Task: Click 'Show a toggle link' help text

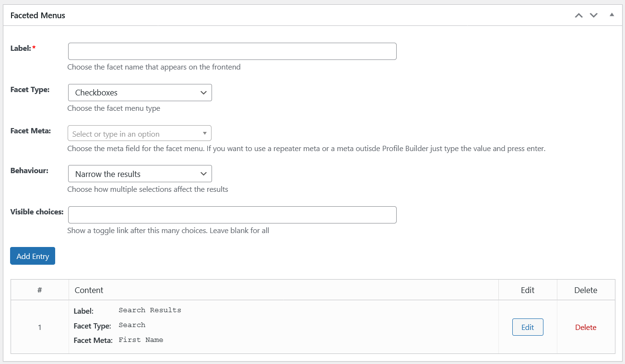Action: coord(168,231)
